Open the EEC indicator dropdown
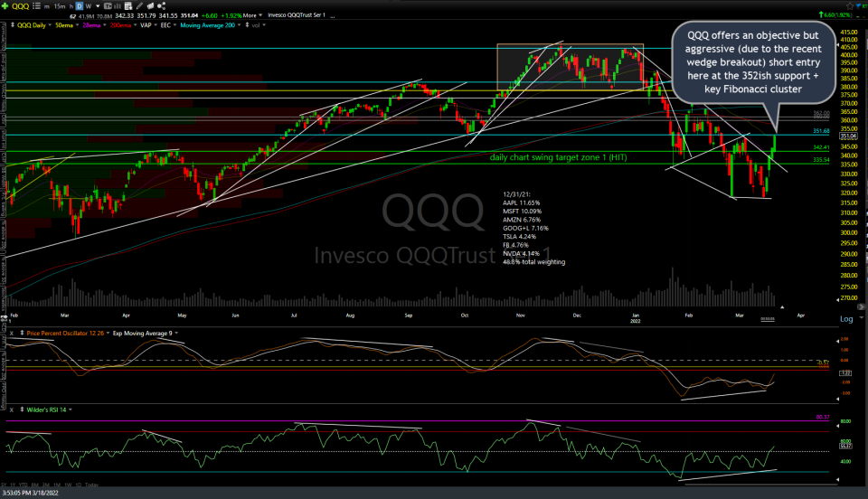 click(x=175, y=25)
